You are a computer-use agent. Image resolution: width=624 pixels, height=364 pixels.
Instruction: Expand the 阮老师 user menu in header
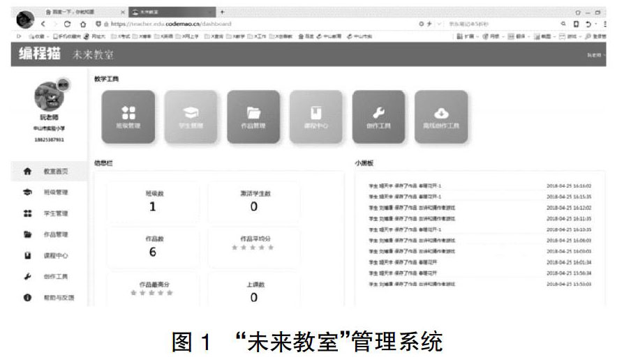coord(595,55)
